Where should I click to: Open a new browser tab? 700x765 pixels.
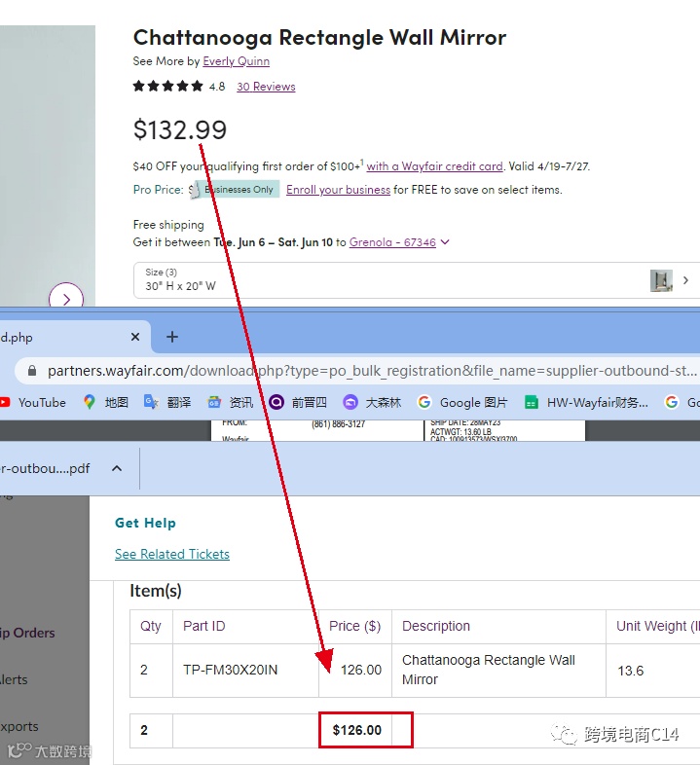click(171, 337)
